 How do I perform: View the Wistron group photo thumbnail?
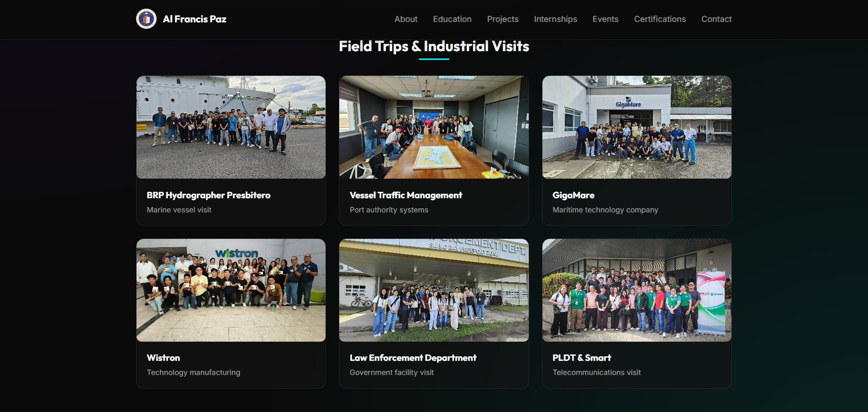pos(231,290)
